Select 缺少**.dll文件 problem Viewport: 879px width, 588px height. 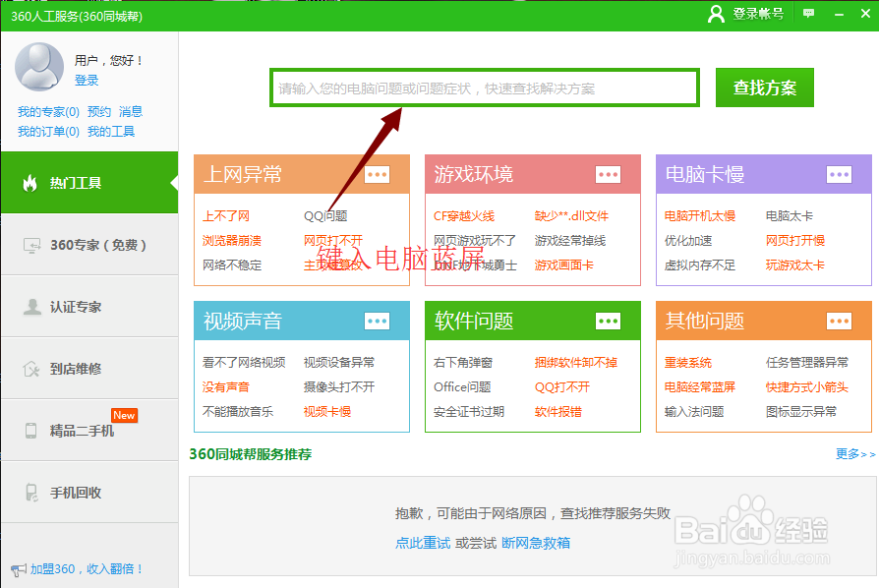571,215
